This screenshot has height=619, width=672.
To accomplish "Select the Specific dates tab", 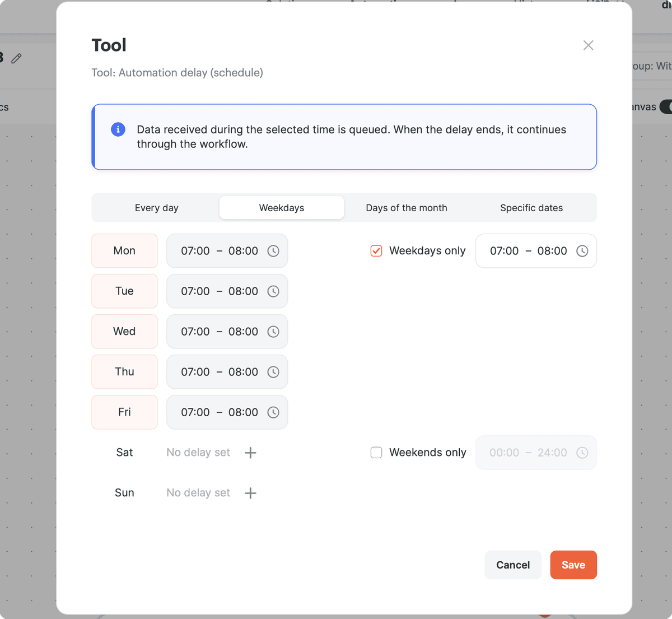I will click(x=531, y=208).
